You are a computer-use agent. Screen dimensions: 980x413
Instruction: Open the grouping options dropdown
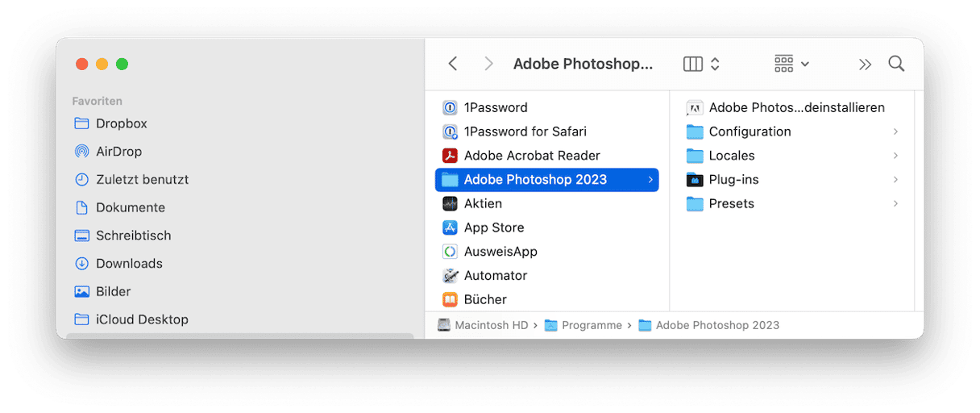tap(791, 64)
